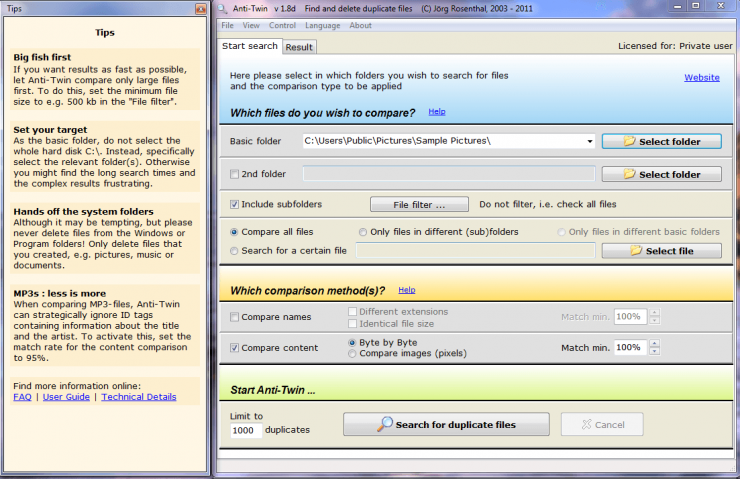Click the Basic folder path text

pyautogui.click(x=397, y=141)
